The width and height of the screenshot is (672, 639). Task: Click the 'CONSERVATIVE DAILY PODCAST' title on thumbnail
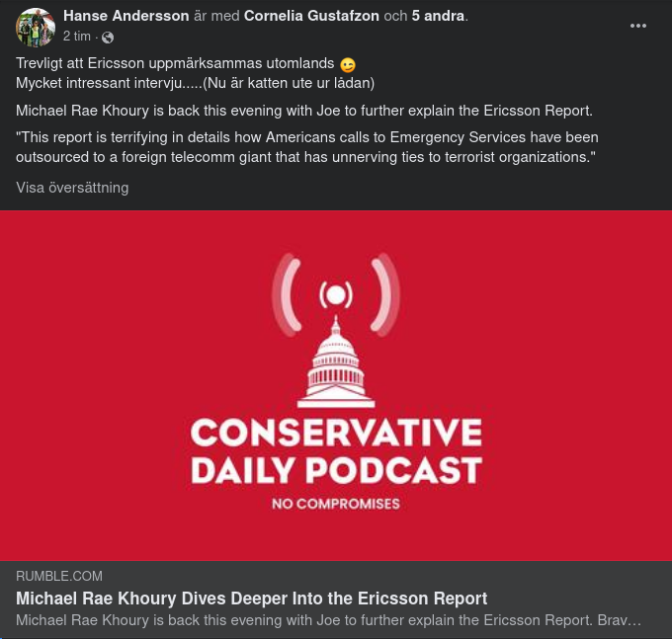[x=336, y=451]
